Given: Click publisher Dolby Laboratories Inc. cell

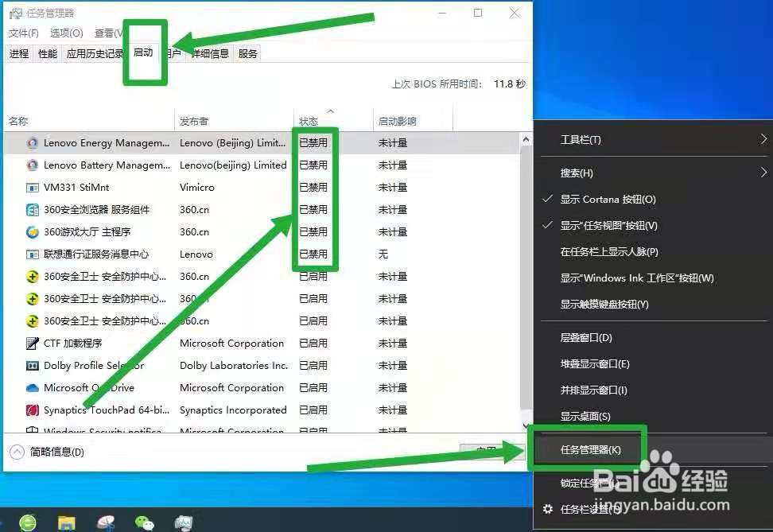Looking at the screenshot, I should pos(234,366).
